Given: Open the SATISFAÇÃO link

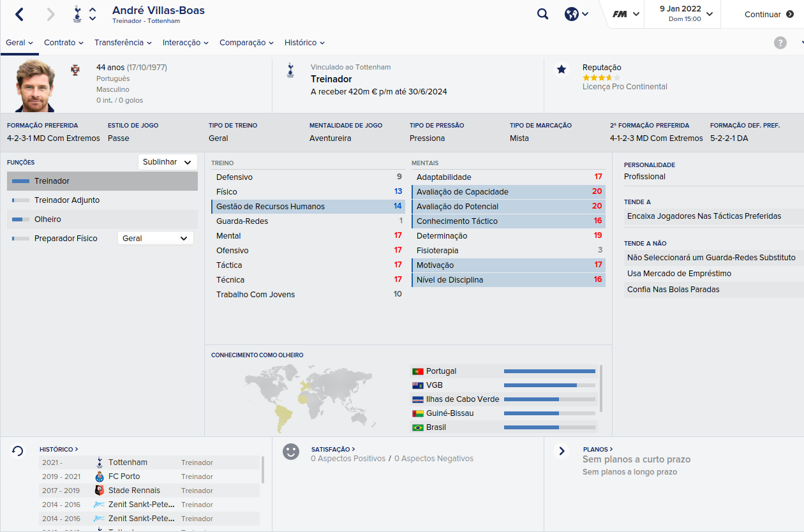Looking at the screenshot, I should (333, 449).
